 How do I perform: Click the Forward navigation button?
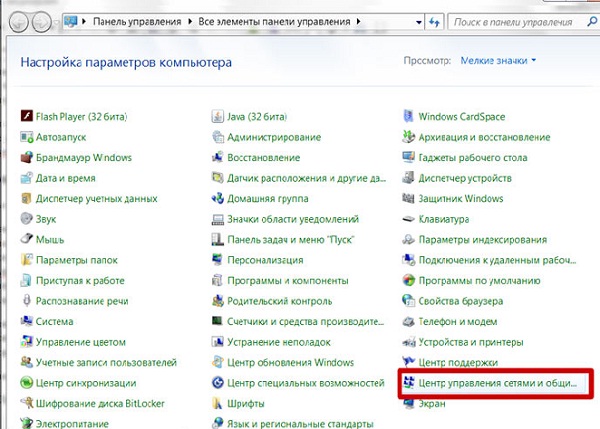click(41, 22)
